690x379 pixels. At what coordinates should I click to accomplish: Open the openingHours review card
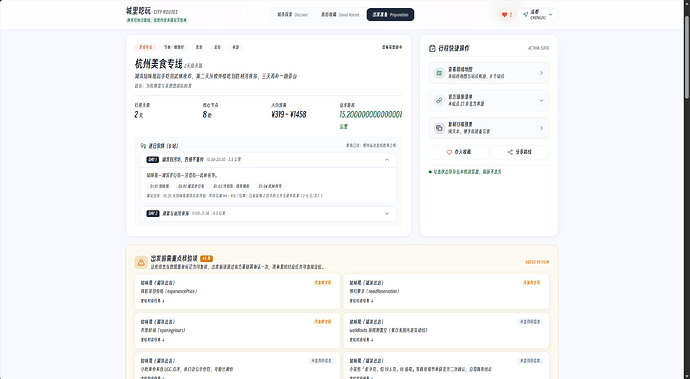(237, 330)
